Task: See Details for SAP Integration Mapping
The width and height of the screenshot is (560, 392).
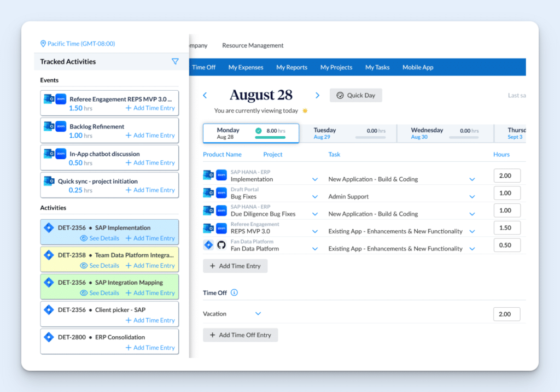Action: [x=100, y=292]
